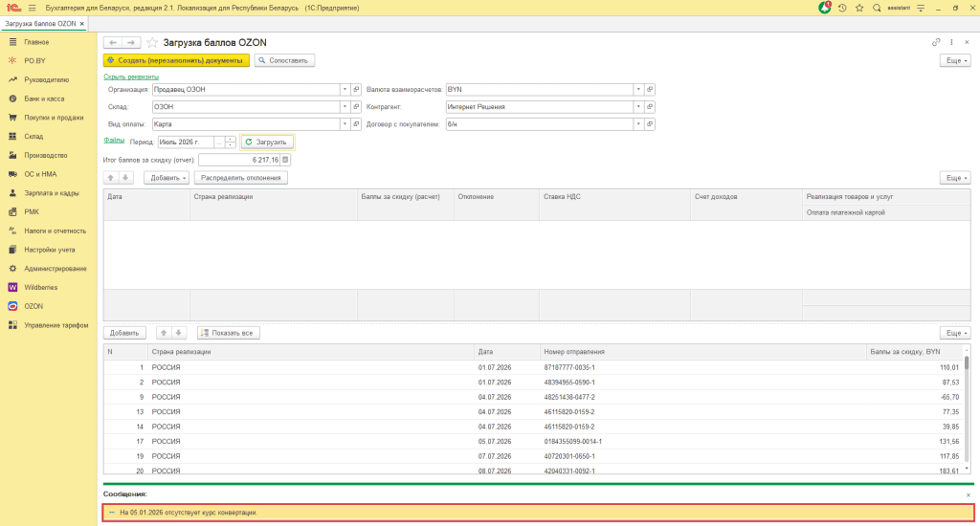This screenshot has width=980, height=526.
Task: Open calculator for Итог баллов за скидку
Action: (x=285, y=160)
